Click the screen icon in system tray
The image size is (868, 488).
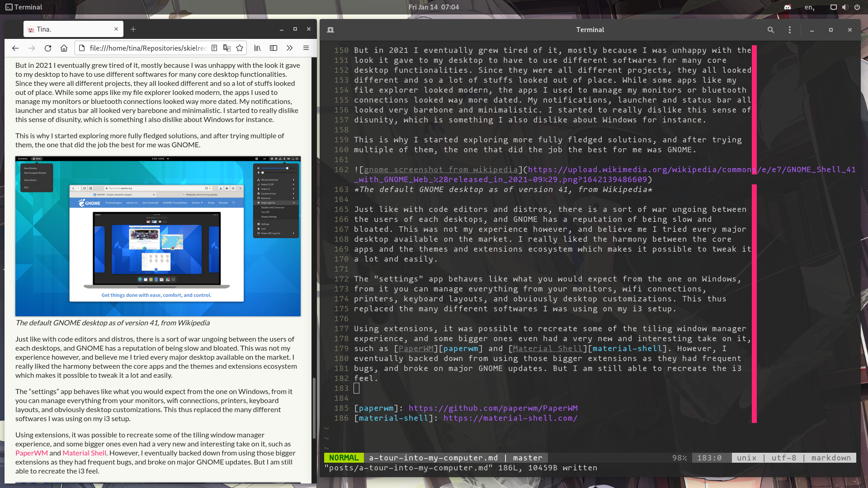click(x=834, y=7)
